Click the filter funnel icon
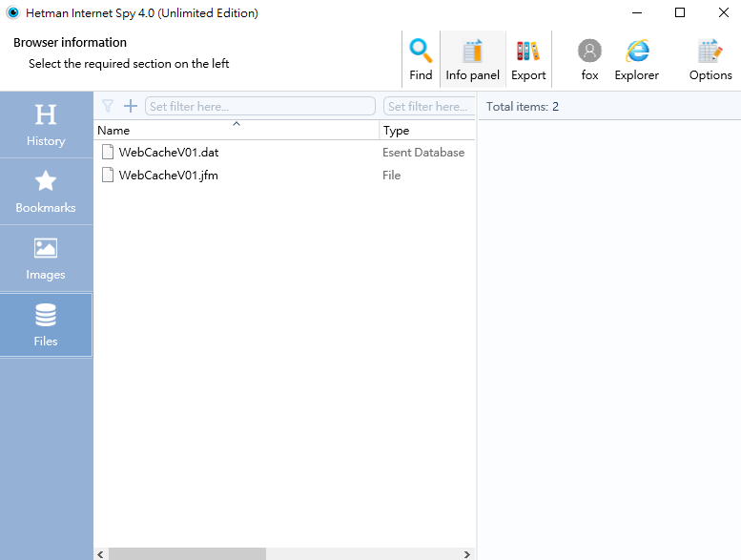 (108, 106)
